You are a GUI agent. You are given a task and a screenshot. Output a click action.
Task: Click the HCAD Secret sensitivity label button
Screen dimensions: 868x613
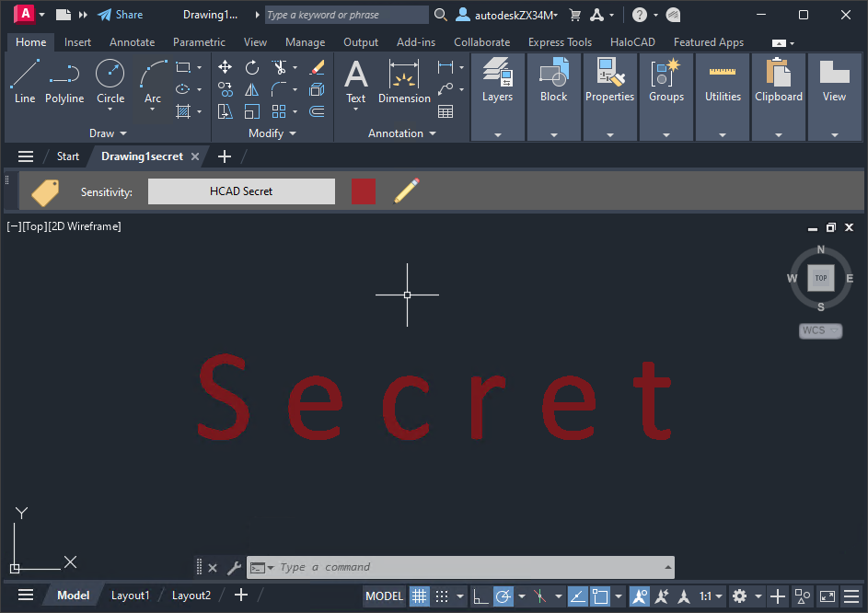point(241,191)
